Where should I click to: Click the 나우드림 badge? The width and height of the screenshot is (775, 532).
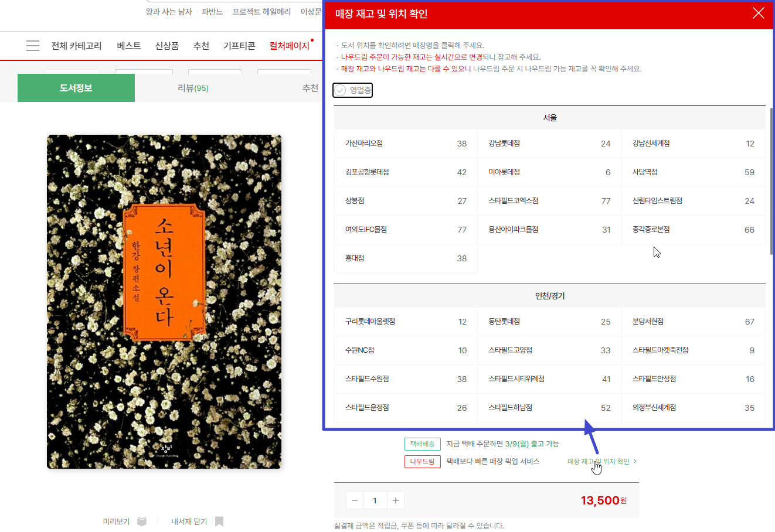point(422,462)
